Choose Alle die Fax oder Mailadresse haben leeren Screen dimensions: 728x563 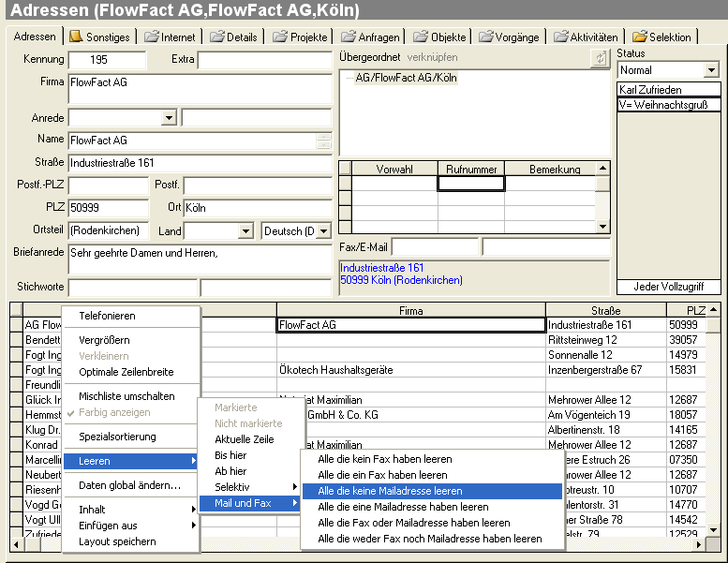pyautogui.click(x=432, y=523)
